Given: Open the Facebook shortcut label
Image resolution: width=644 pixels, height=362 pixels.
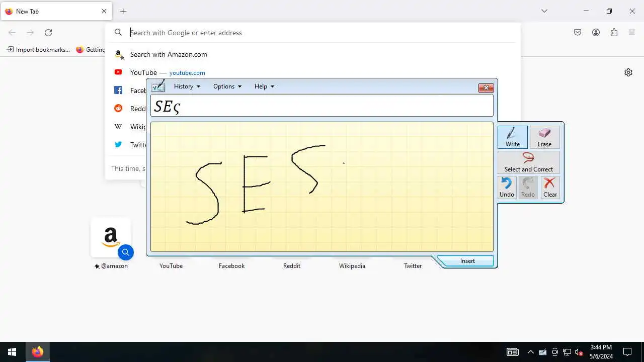Looking at the screenshot, I should 231,266.
